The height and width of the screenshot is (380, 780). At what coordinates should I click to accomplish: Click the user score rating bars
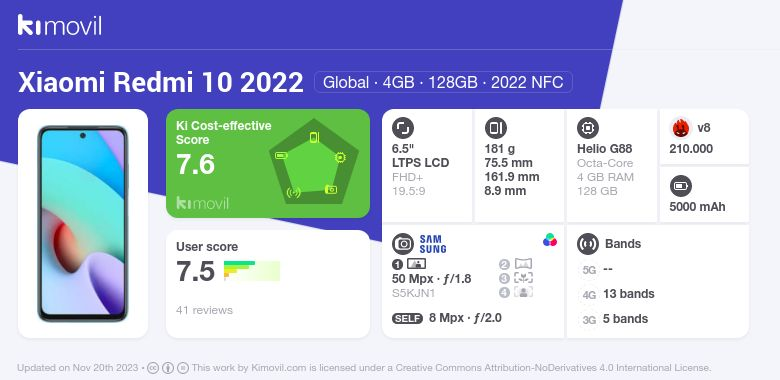click(252, 271)
